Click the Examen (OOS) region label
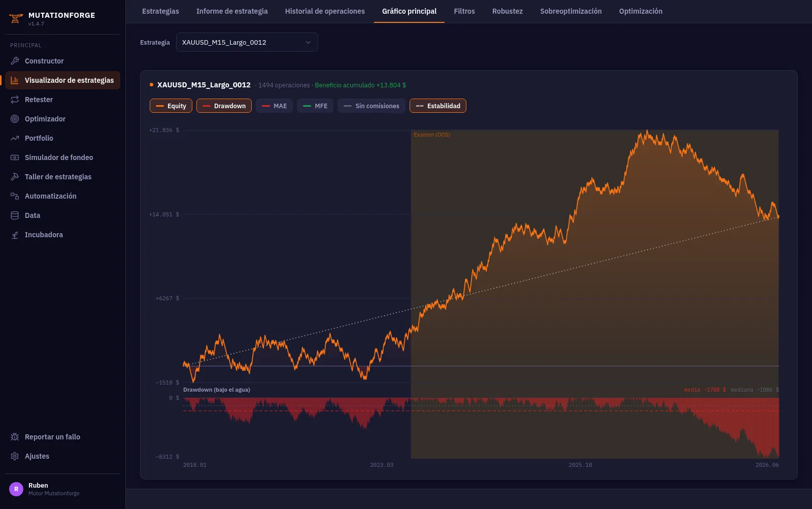This screenshot has width=812, height=509. coord(432,135)
